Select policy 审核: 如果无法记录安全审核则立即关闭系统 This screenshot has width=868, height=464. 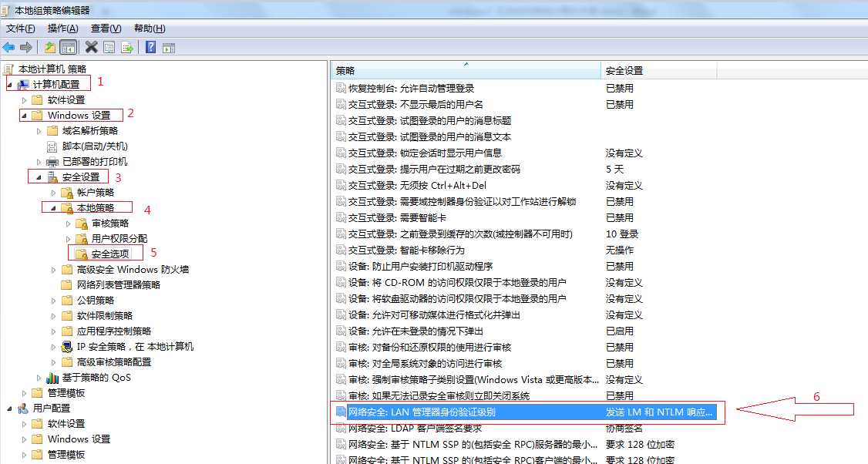click(439, 396)
